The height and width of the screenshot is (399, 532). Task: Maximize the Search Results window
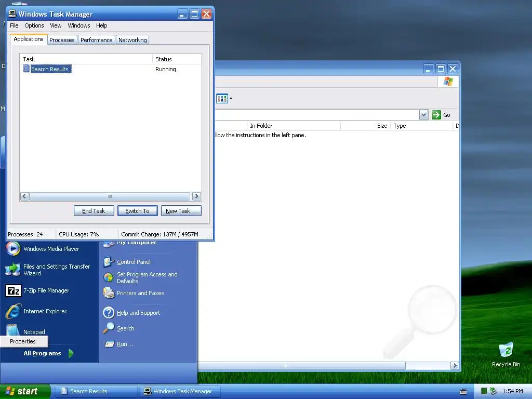441,69
